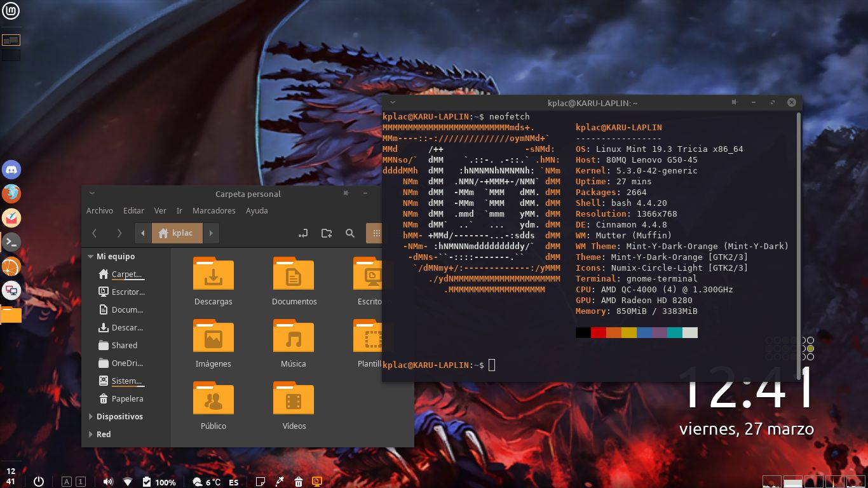Click a red swatch in the neofetch color palette
The image size is (868, 488).
[x=597, y=332]
